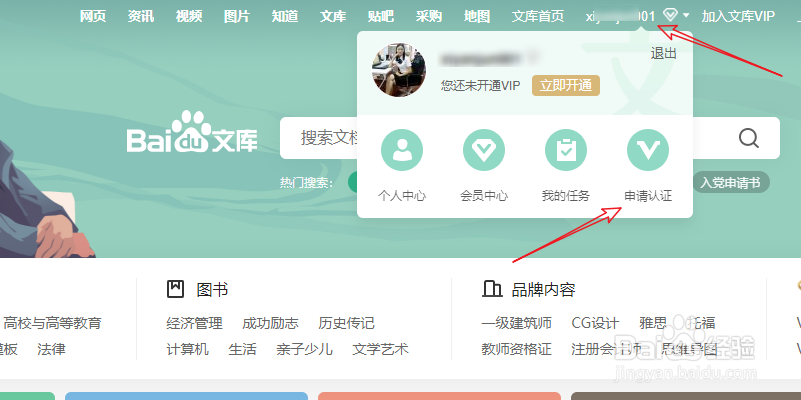Open 历史传记 book category
Screen dimensions: 801x400
[x=346, y=323]
